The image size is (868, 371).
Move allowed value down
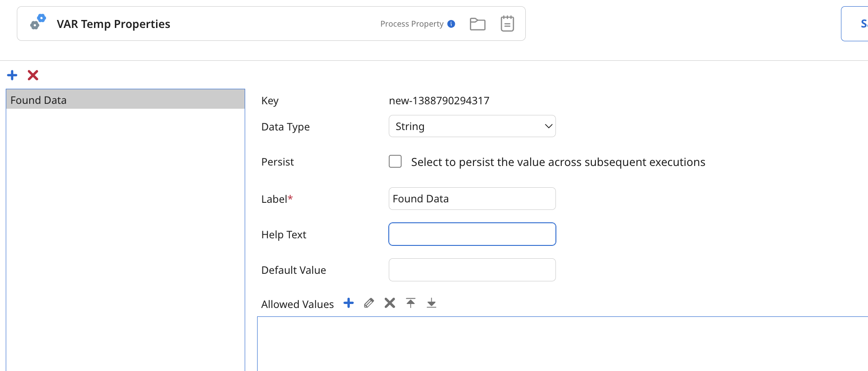pyautogui.click(x=431, y=303)
